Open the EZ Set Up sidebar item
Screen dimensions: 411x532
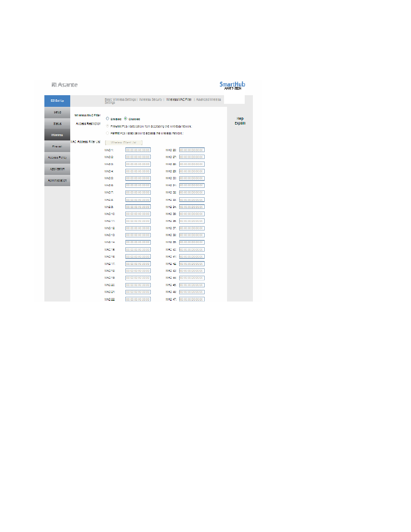coord(57,101)
